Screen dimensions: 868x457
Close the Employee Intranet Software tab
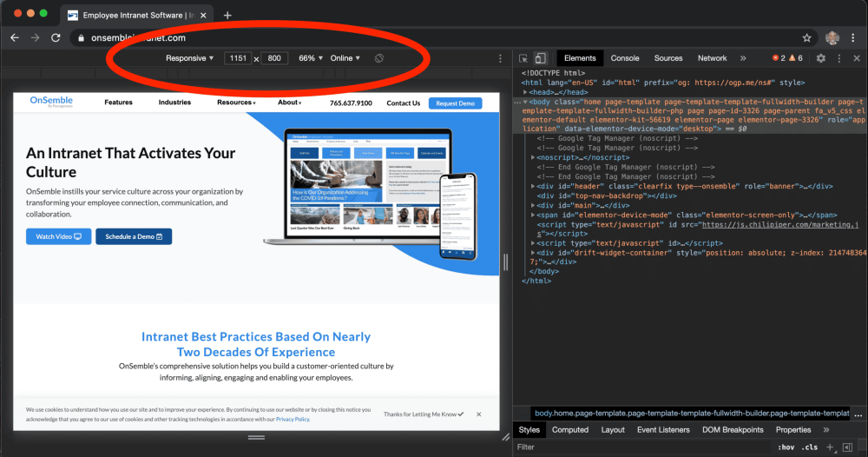tap(203, 16)
